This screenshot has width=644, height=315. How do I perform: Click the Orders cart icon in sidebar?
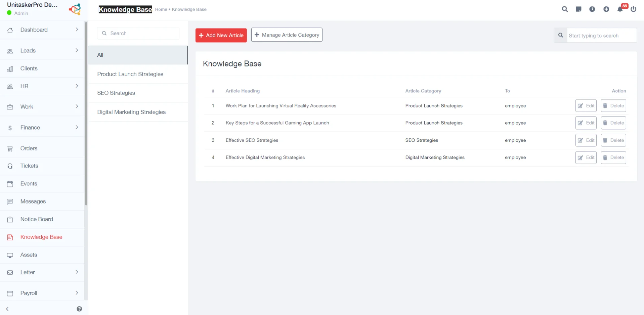10,149
